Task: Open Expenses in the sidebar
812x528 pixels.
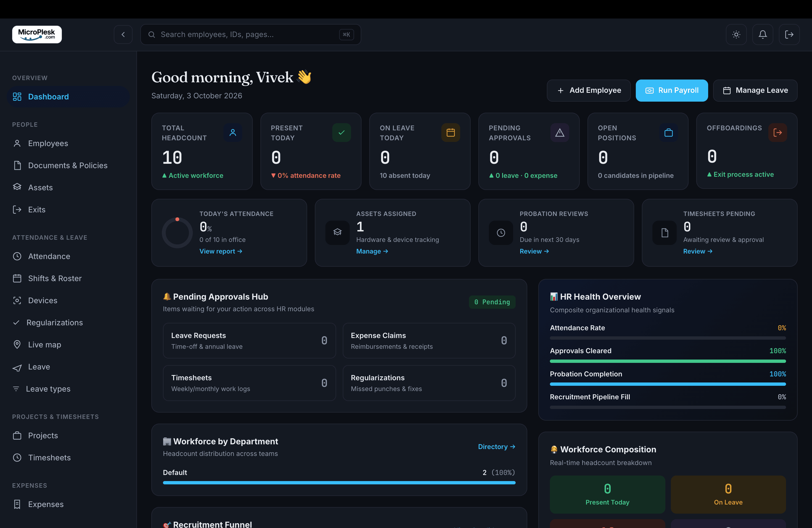Action: 68,504
